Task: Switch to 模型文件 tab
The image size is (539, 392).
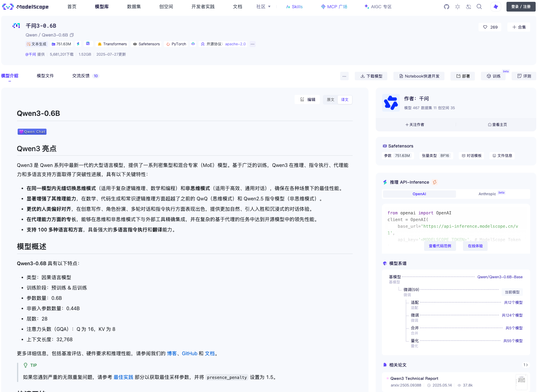Action: (45, 76)
